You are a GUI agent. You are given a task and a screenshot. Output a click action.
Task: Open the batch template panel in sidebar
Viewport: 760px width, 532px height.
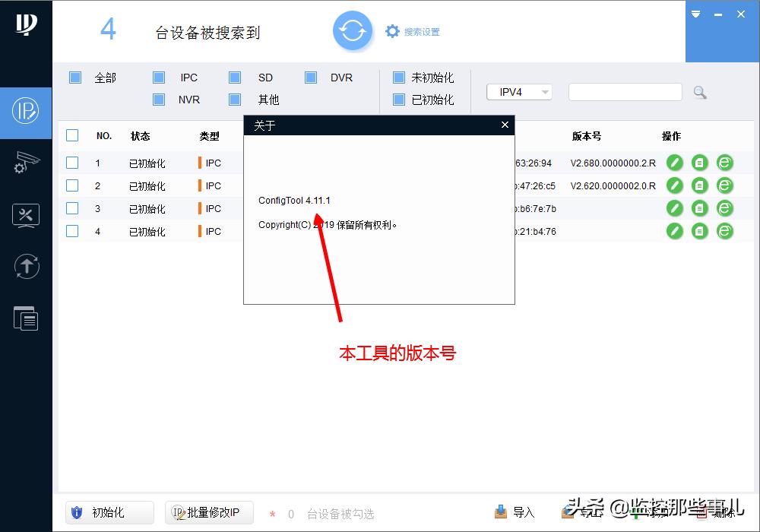tap(26, 318)
